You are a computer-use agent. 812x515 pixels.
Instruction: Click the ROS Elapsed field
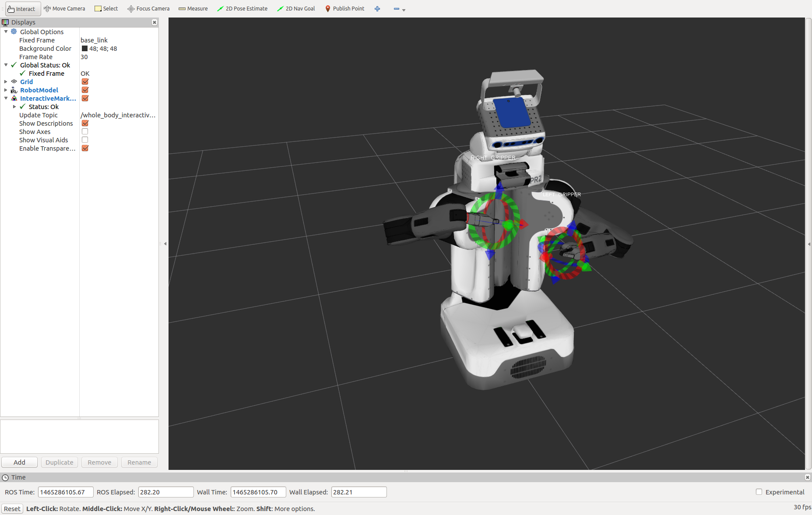coord(166,492)
